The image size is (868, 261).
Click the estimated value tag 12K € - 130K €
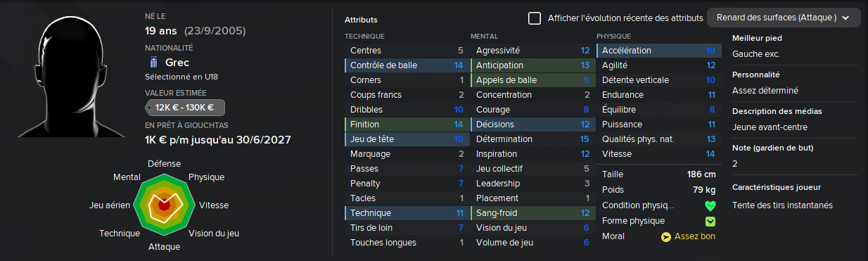click(185, 108)
